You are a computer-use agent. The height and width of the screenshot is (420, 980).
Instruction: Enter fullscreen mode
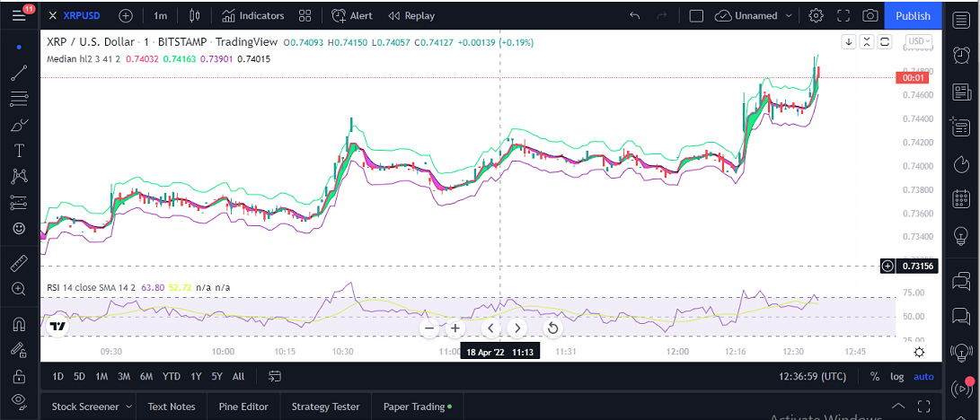(x=843, y=15)
